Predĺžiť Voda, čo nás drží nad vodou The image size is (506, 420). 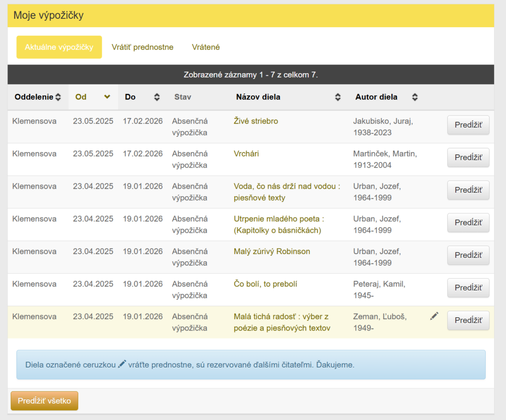pos(468,190)
